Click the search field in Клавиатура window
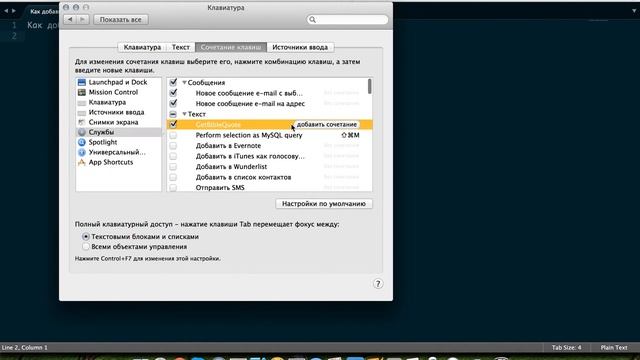Image resolution: width=640 pixels, height=360 pixels. (347, 20)
